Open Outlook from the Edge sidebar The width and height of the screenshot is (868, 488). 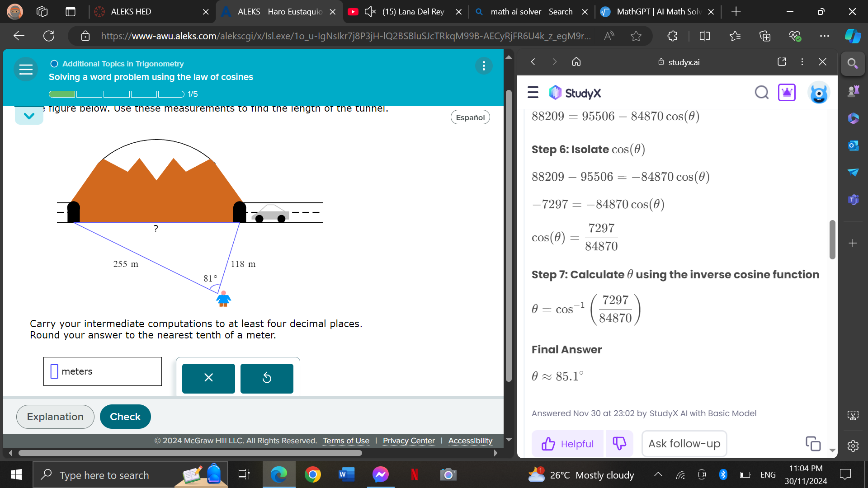tap(853, 145)
